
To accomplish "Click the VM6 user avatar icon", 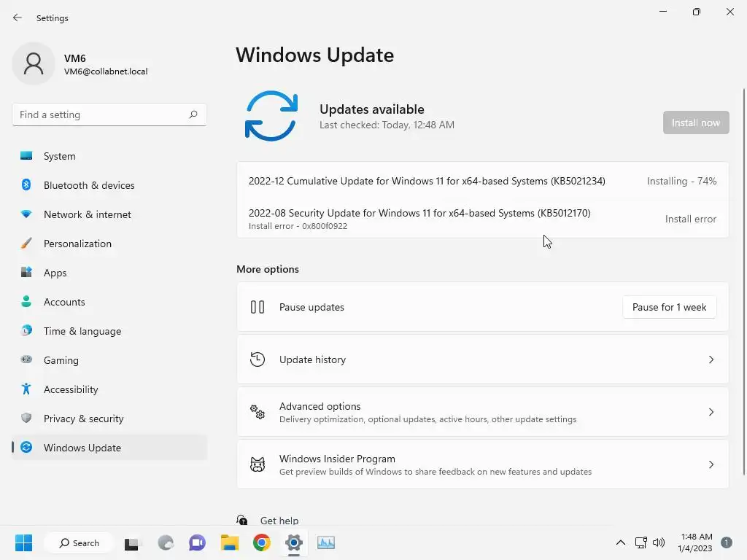I will (34, 63).
